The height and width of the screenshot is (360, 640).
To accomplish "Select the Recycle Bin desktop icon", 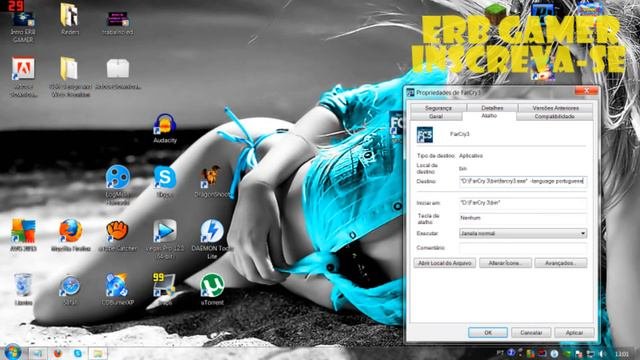I will click(x=23, y=289).
